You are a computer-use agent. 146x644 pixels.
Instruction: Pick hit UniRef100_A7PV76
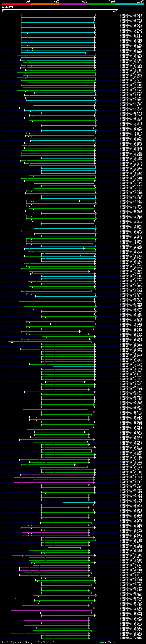(x=131, y=77)
